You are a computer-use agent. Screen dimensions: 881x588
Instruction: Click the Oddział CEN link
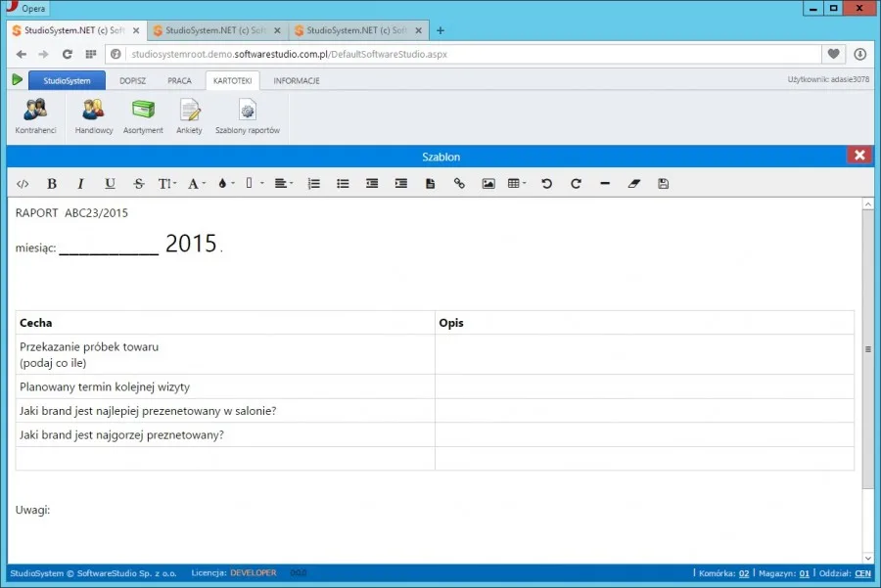coord(863,573)
